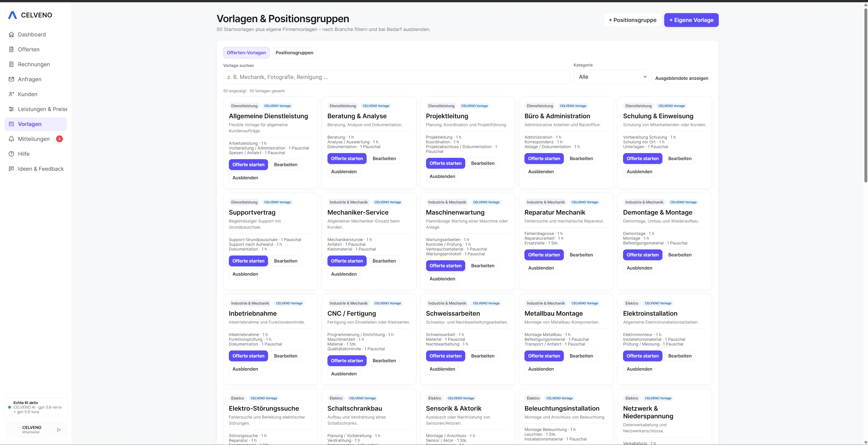Click the Mitteilungen bell icon
Viewport: 868px width, 445px height.
(12, 139)
